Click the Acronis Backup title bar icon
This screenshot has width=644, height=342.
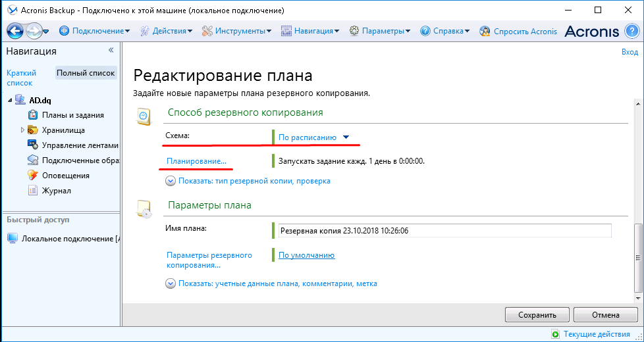click(x=13, y=11)
